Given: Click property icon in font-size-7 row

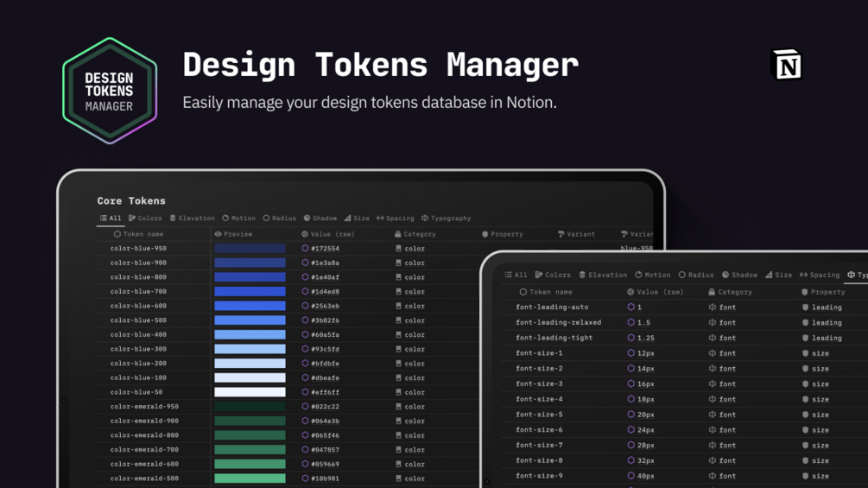Looking at the screenshot, I should pyautogui.click(x=806, y=445).
